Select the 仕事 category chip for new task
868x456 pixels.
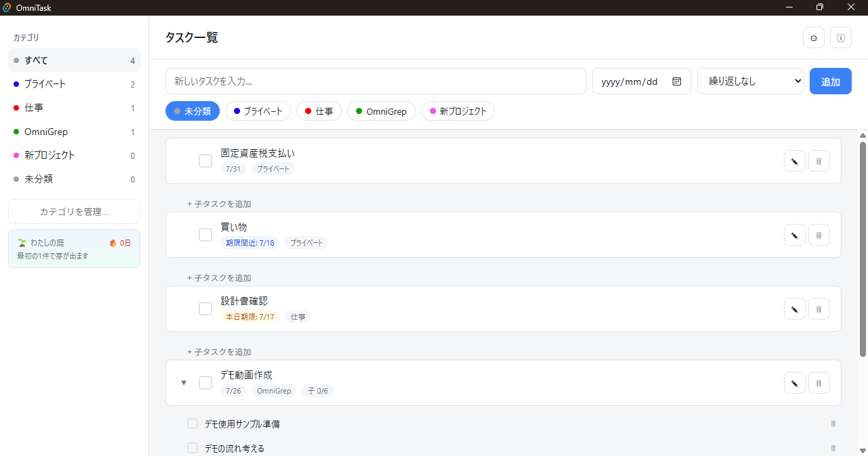(x=319, y=111)
